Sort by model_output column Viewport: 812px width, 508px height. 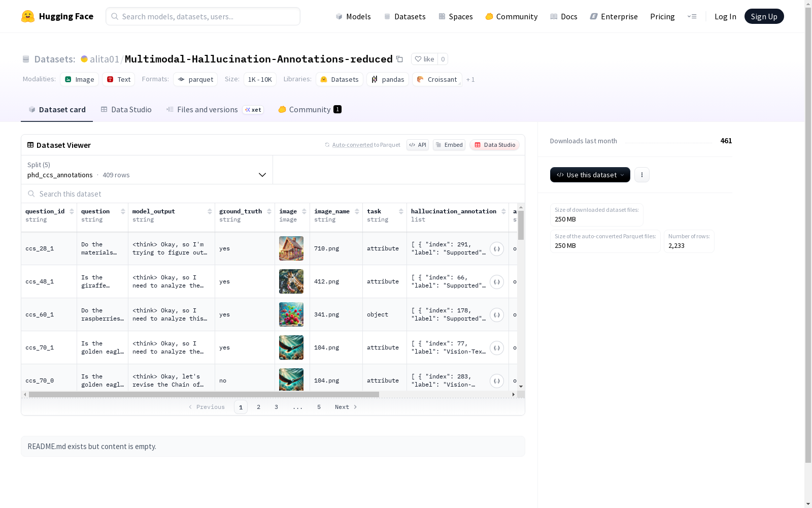coord(210,211)
